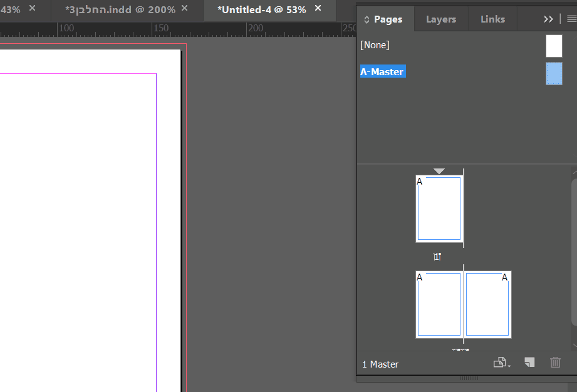Close the *Untitled-4 document tab

(x=318, y=8)
